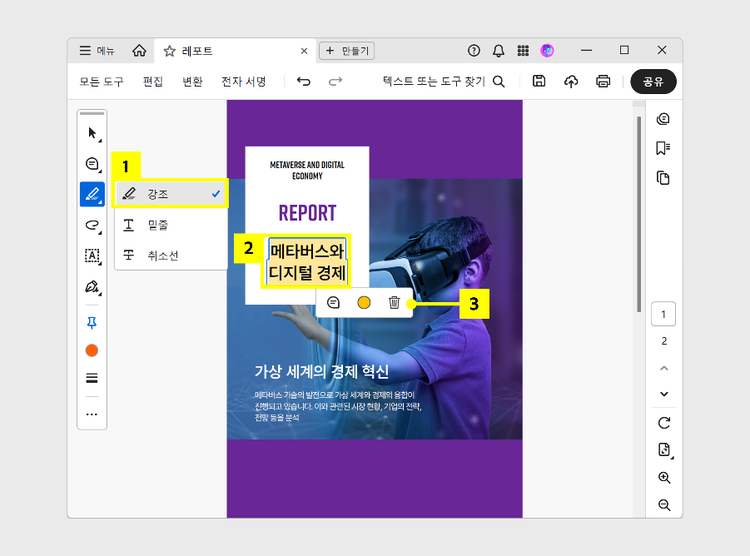Click the 공유 share button
Viewport: 750px width, 556px height.
point(653,81)
